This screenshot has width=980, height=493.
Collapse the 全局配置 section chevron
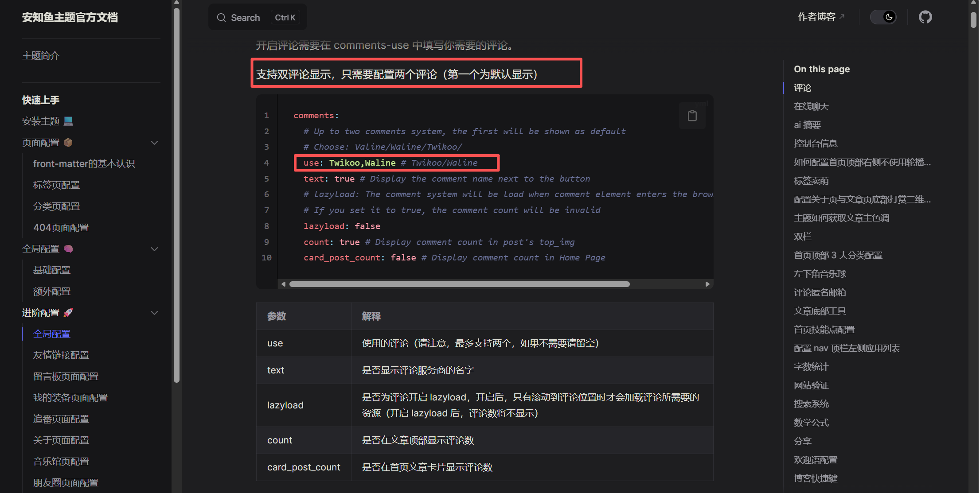coord(154,249)
